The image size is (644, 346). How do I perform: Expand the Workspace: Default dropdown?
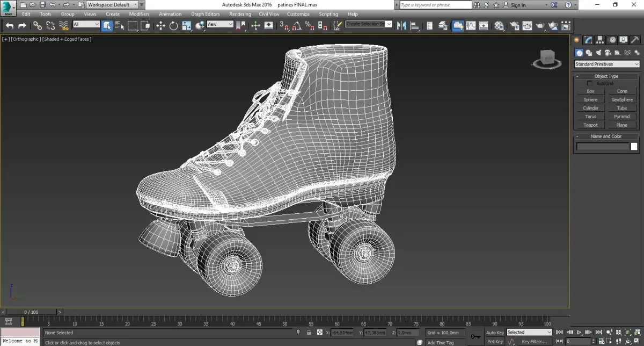coord(112,5)
